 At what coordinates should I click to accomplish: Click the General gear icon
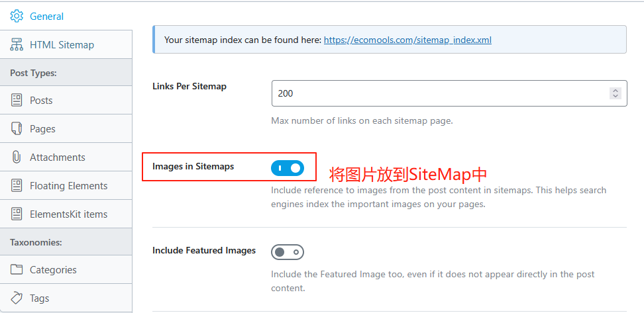tap(17, 16)
